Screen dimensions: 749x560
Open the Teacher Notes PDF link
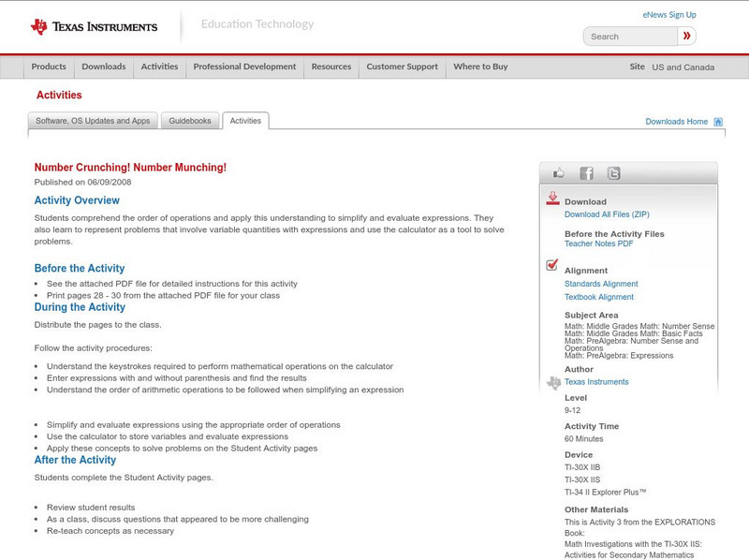[598, 243]
